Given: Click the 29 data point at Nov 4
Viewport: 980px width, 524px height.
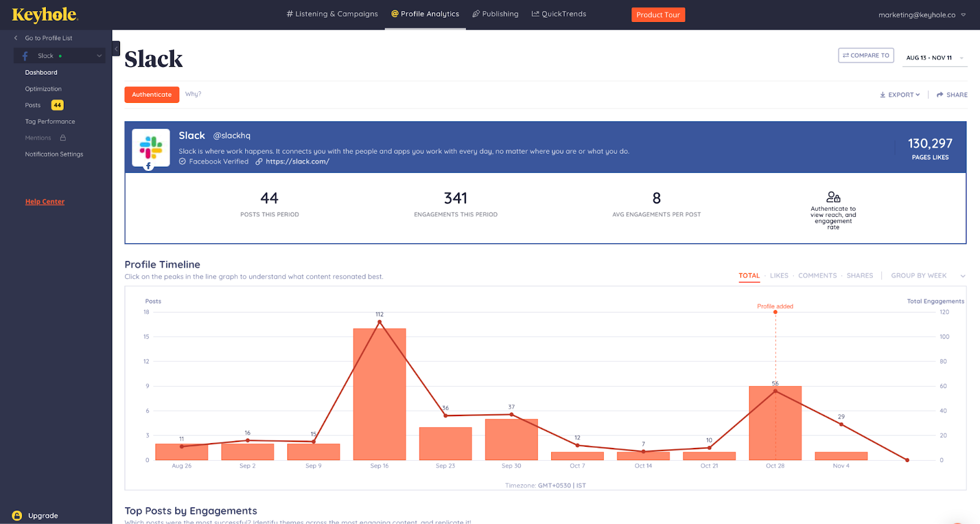Looking at the screenshot, I should pos(841,424).
